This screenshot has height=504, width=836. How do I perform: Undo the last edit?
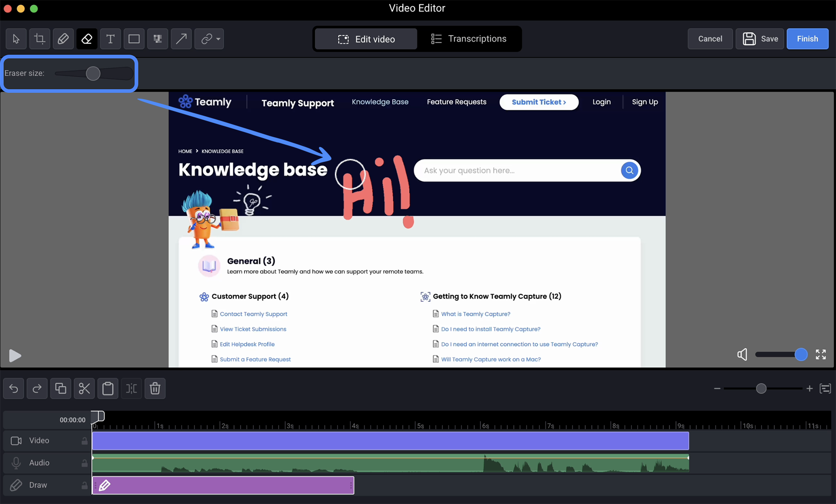pyautogui.click(x=14, y=388)
